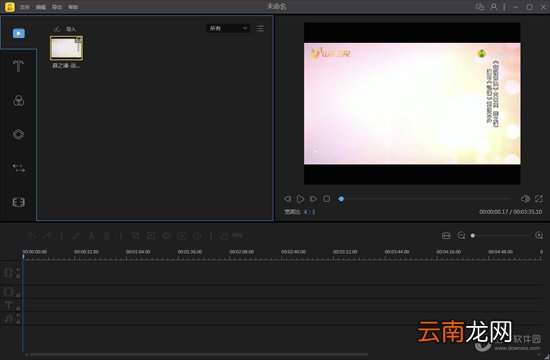Click ruler at 00:02:40.00 mark
The width and height of the screenshot is (550, 360).
[293, 252]
